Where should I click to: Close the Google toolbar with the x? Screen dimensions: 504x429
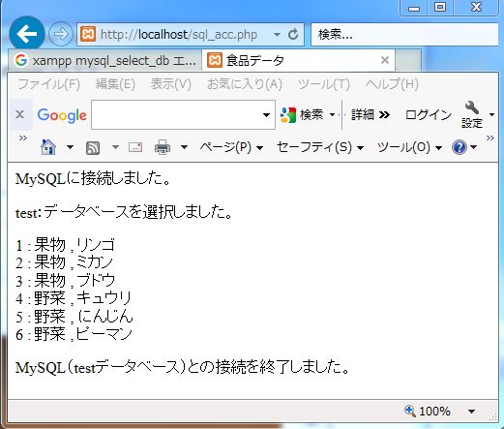(x=20, y=114)
